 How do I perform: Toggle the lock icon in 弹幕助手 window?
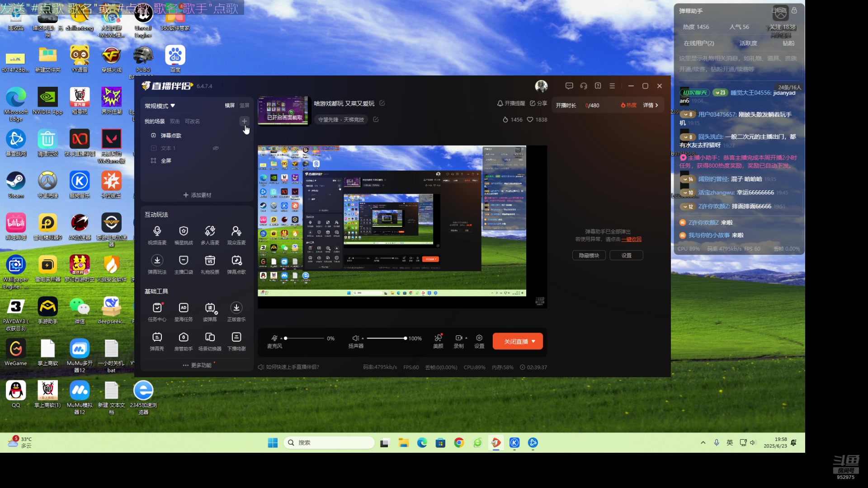pos(794,10)
